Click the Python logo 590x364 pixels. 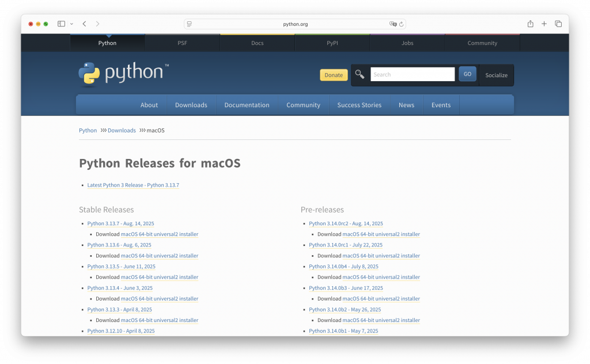pyautogui.click(x=124, y=74)
